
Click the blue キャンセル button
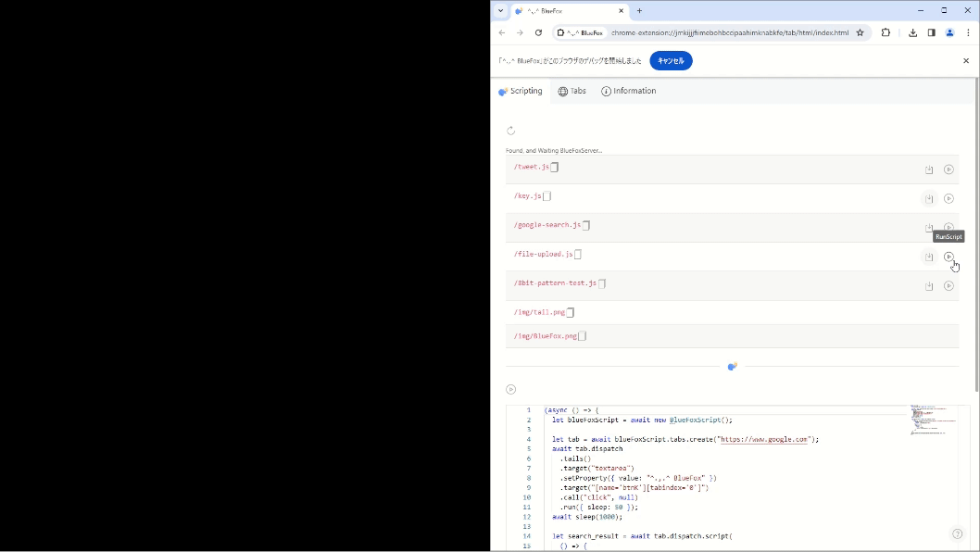(x=671, y=61)
